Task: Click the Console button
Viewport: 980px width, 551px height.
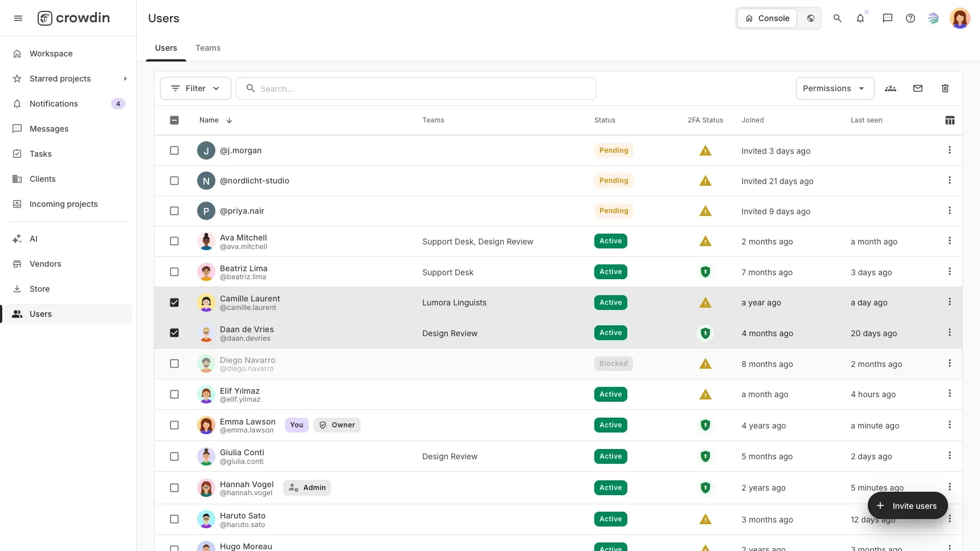Action: [767, 18]
